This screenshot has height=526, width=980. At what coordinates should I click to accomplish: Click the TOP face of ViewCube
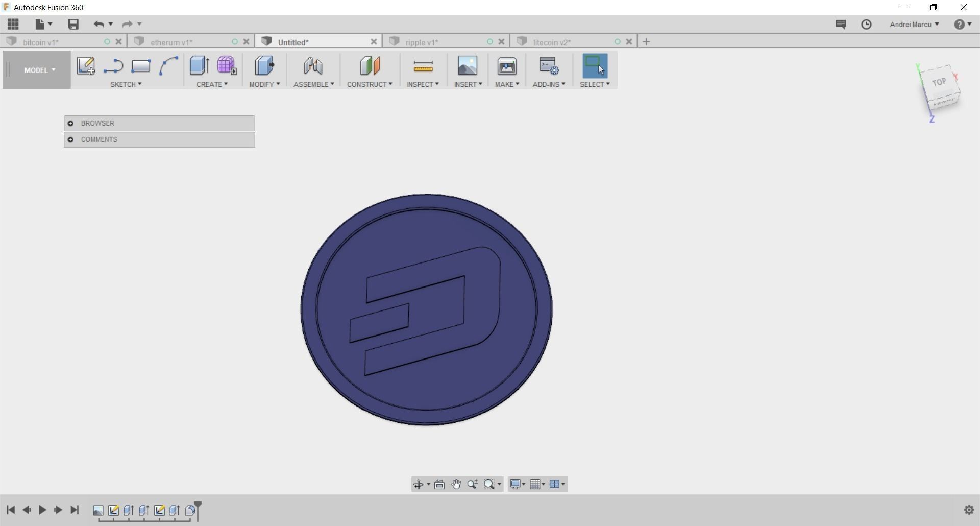[x=939, y=82]
